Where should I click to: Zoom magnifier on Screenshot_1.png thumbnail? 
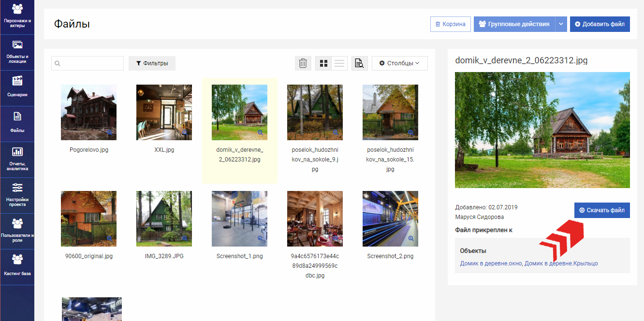point(260,238)
